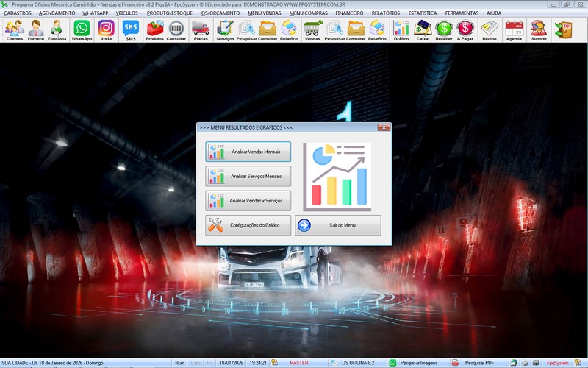Click the date 18/01/2026 in status bar
The width and height of the screenshot is (588, 368).
pyautogui.click(x=231, y=363)
